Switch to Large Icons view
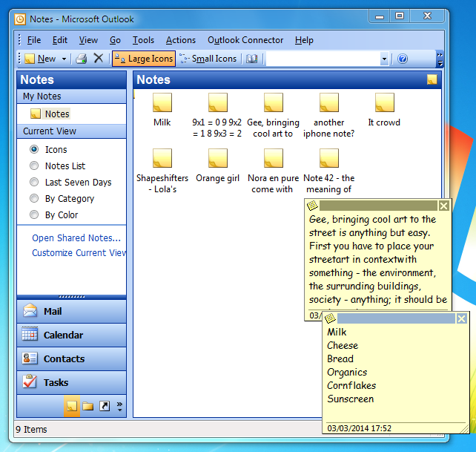This screenshot has width=476, height=452. [144, 59]
